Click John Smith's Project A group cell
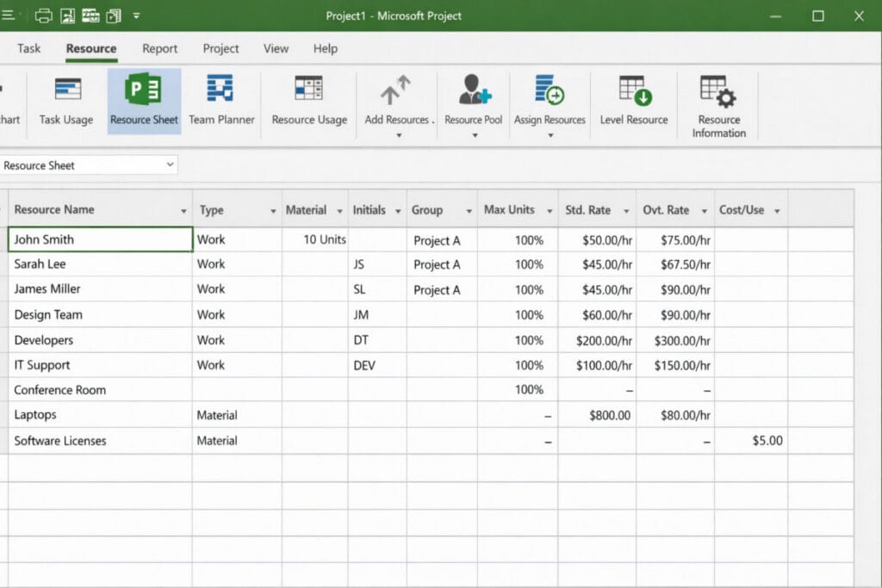This screenshot has width=882, height=588. 442,240
